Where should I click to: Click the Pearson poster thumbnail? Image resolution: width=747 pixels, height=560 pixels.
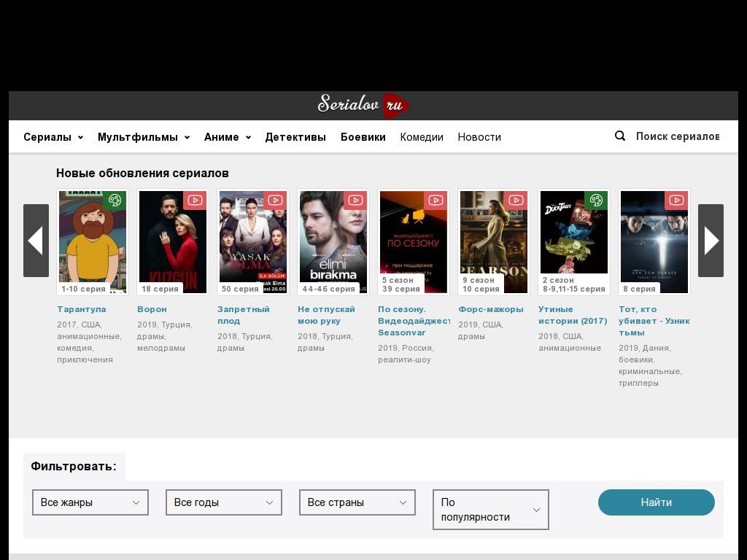tap(494, 242)
